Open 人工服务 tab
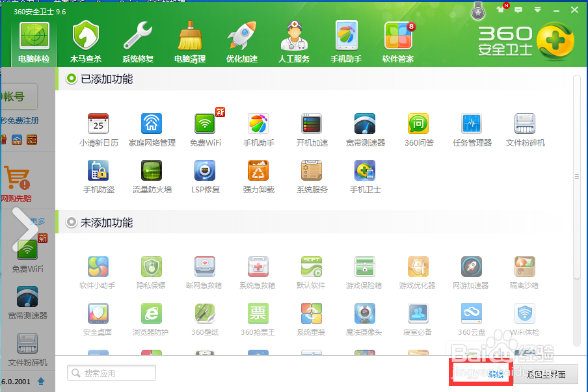Screen dimensions: 588x392 294,42
